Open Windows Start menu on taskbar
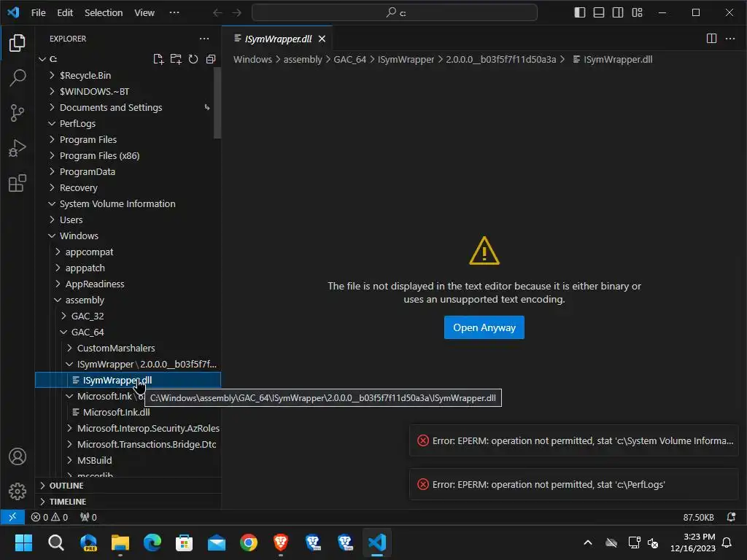This screenshot has height=560, width=747. [23, 542]
